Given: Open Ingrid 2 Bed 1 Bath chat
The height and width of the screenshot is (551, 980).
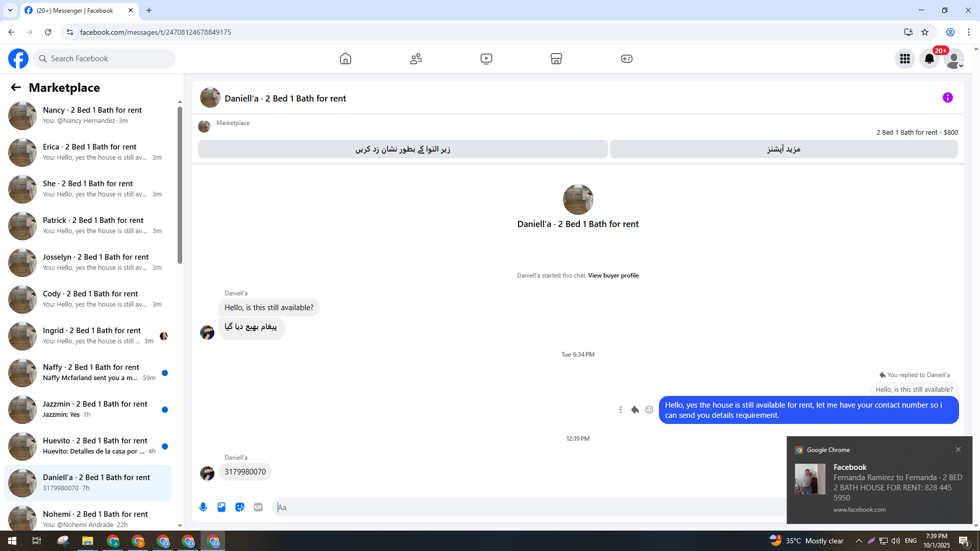Looking at the screenshot, I should coord(88,336).
